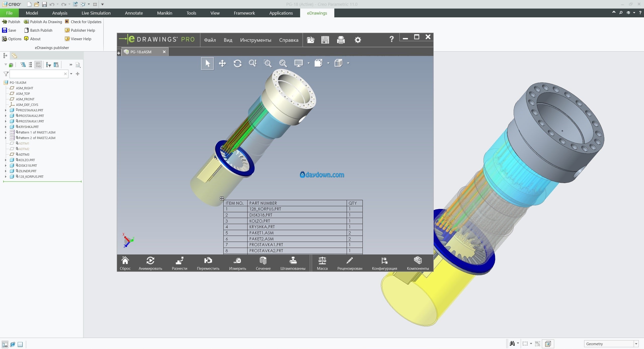Image resolution: width=644 pixels, height=349 pixels.
Task: Select the Pan tool in eDrawings toolbar
Action: (x=222, y=63)
